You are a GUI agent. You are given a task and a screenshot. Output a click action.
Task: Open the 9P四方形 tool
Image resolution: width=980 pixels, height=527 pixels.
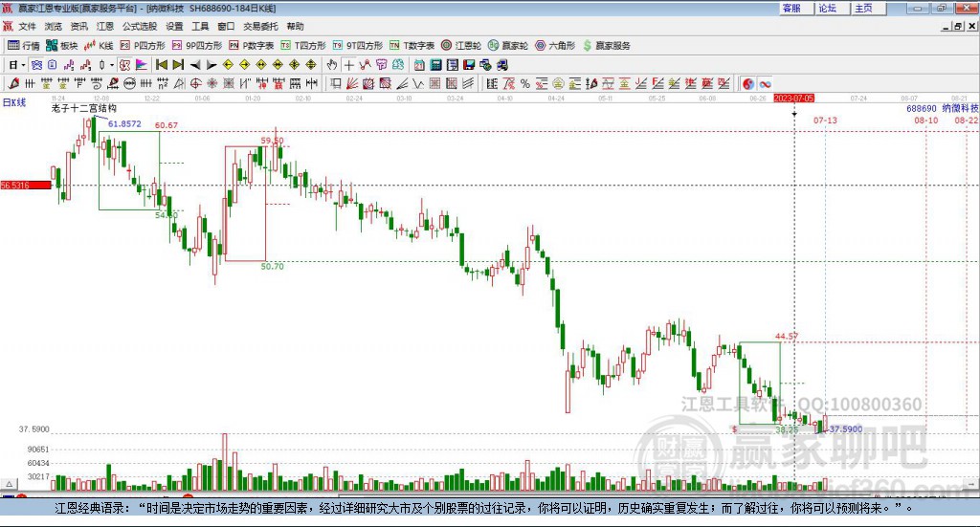tap(197, 46)
